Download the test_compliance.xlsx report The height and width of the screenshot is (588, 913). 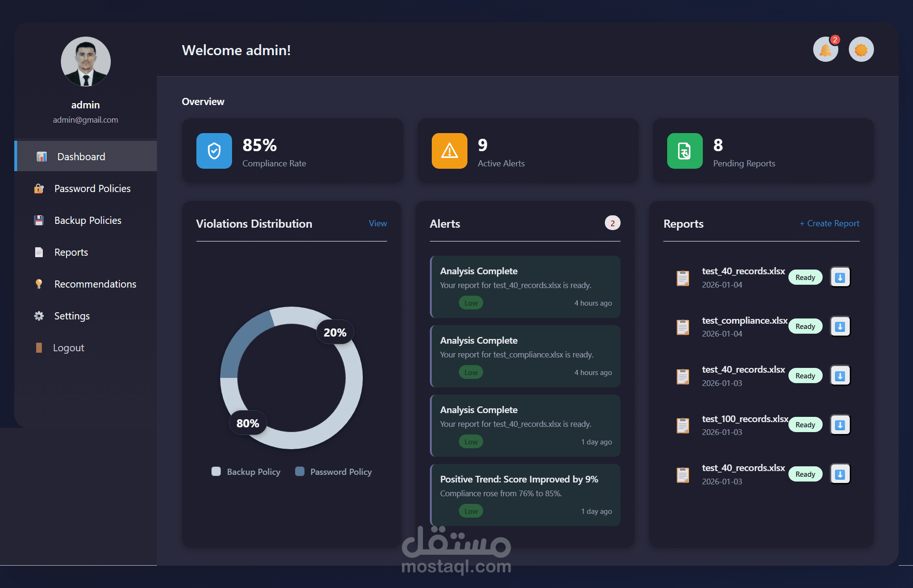pyautogui.click(x=840, y=327)
